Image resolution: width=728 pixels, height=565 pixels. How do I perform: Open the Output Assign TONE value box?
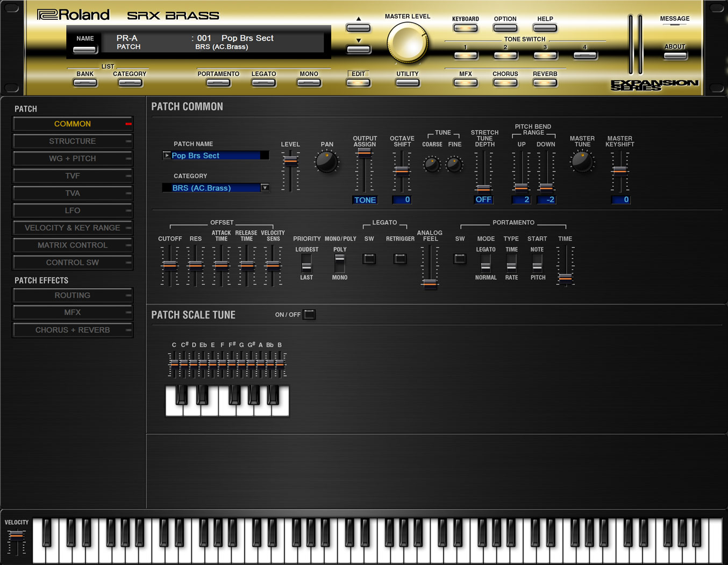pyautogui.click(x=365, y=200)
